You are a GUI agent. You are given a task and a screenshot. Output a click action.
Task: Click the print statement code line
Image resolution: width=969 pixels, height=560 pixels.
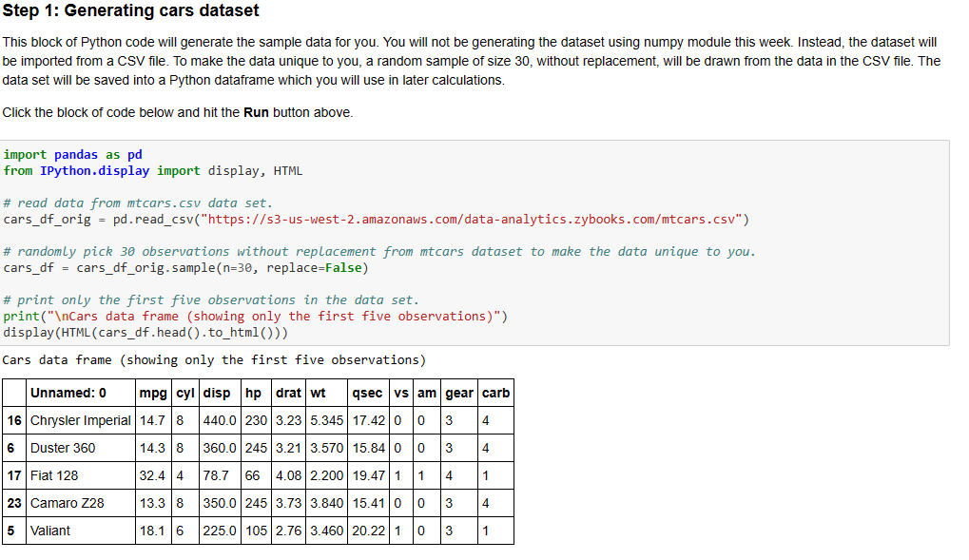click(255, 317)
